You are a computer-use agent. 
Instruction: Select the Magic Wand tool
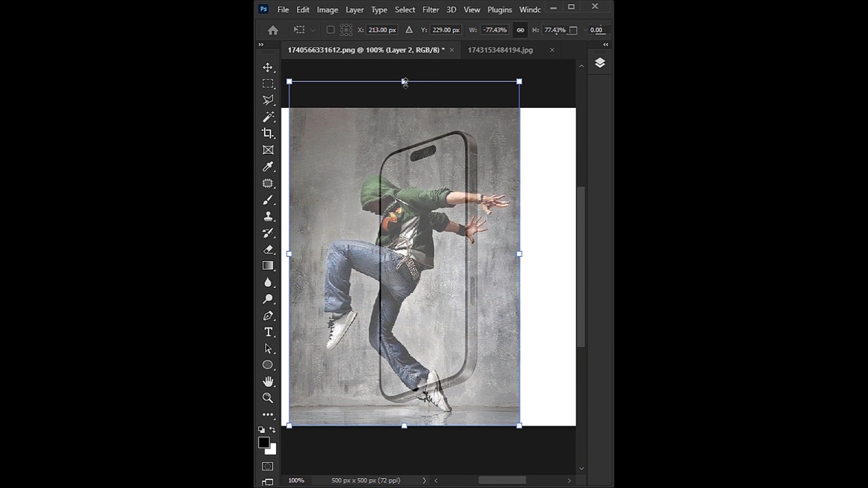click(x=268, y=117)
